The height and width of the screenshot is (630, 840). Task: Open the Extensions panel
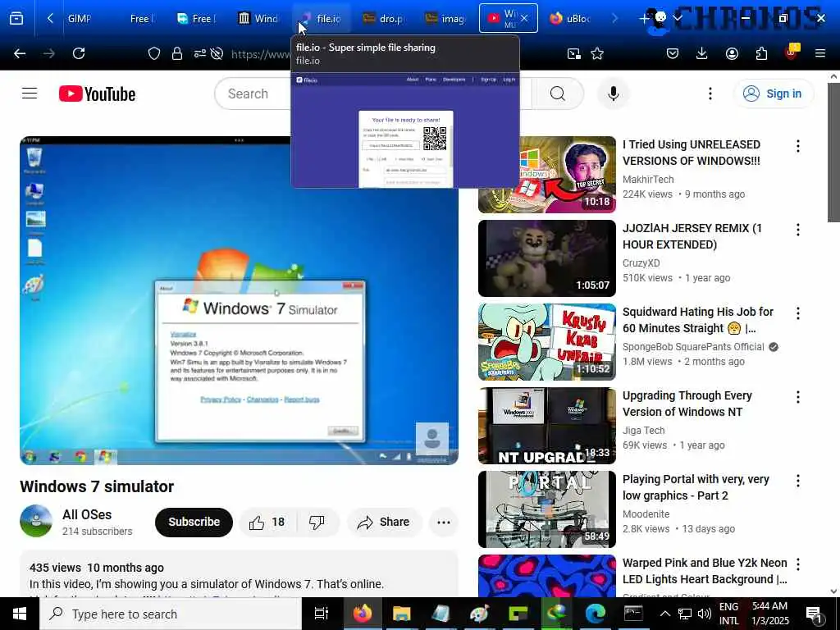coord(761,53)
